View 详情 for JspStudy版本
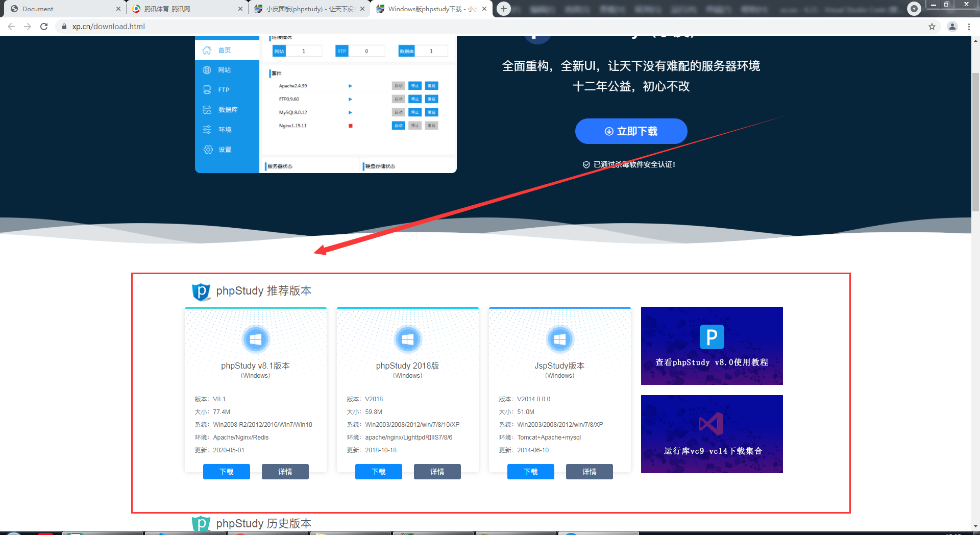Viewport: 980px width, 535px height. pyautogui.click(x=589, y=472)
